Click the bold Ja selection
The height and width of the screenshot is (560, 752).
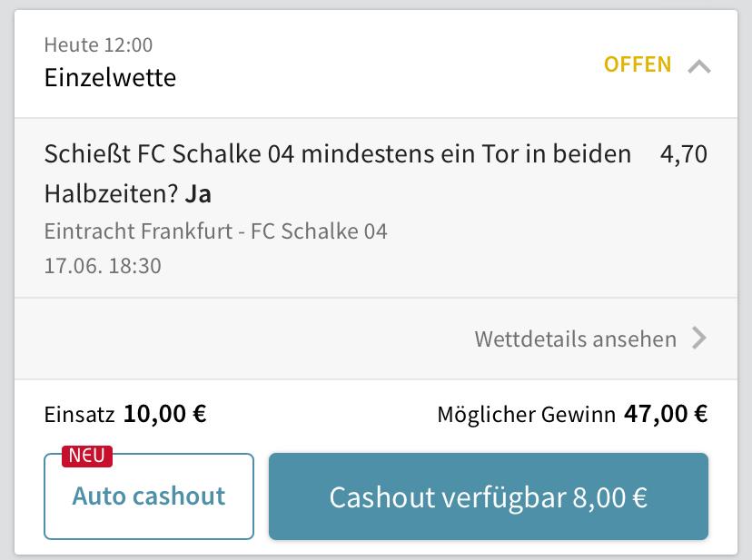[x=198, y=194]
